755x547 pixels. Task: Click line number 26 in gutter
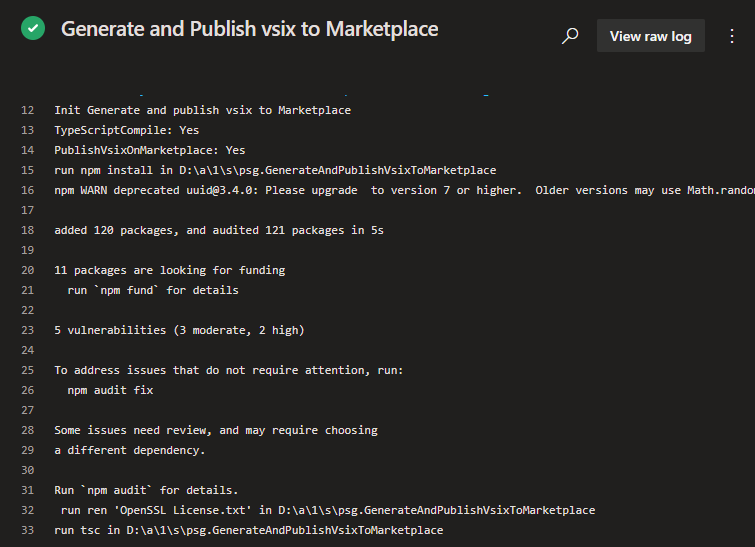27,390
